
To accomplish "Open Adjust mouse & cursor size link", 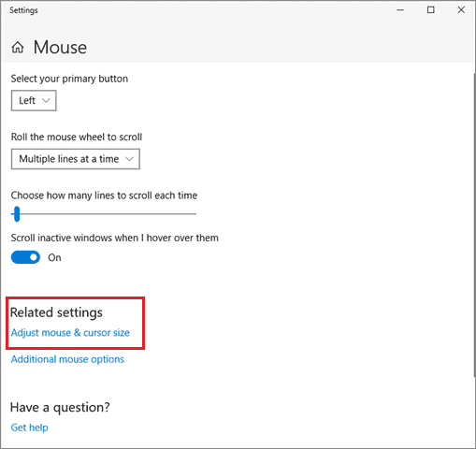I will coord(70,333).
